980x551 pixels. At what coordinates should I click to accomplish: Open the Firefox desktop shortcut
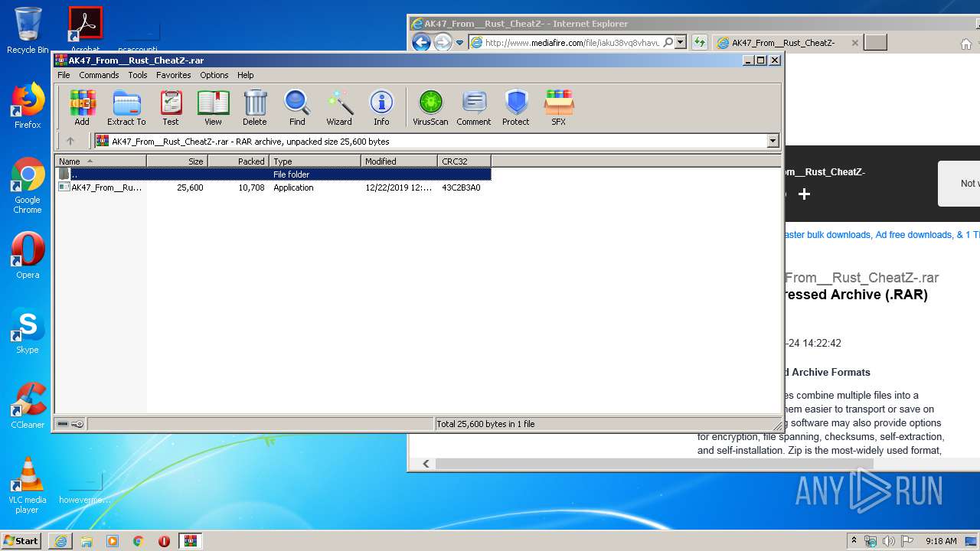tap(28, 106)
